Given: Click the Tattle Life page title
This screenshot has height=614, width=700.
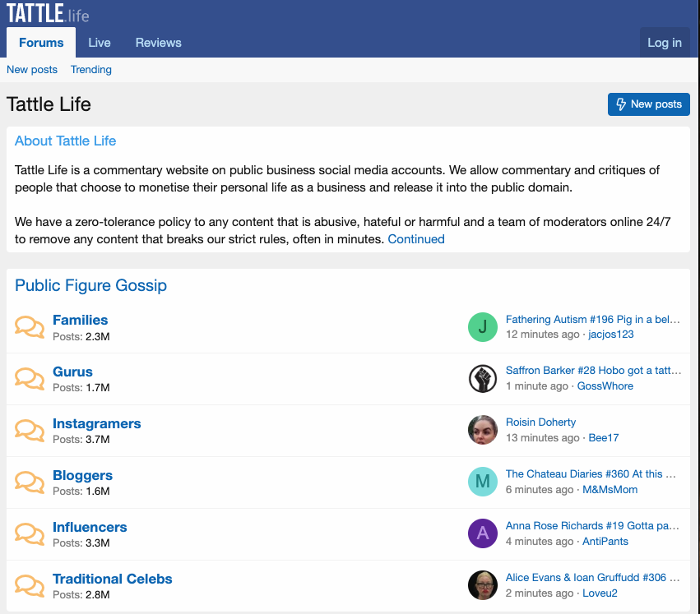Looking at the screenshot, I should tap(49, 104).
